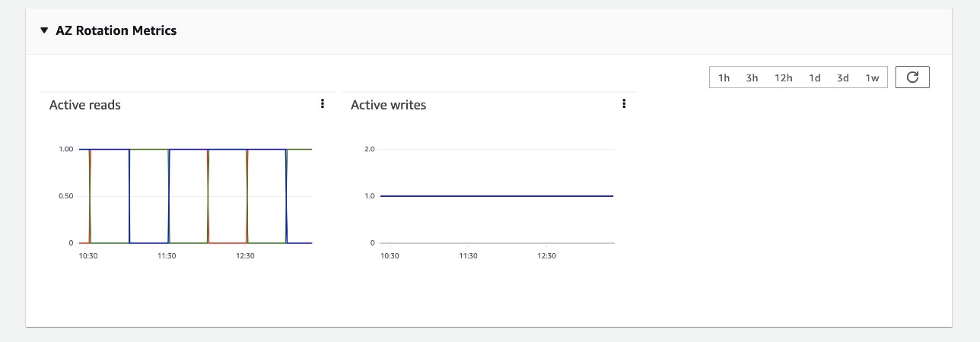
Task: Click the 2.0 axis value on Active writes
Action: (371, 149)
